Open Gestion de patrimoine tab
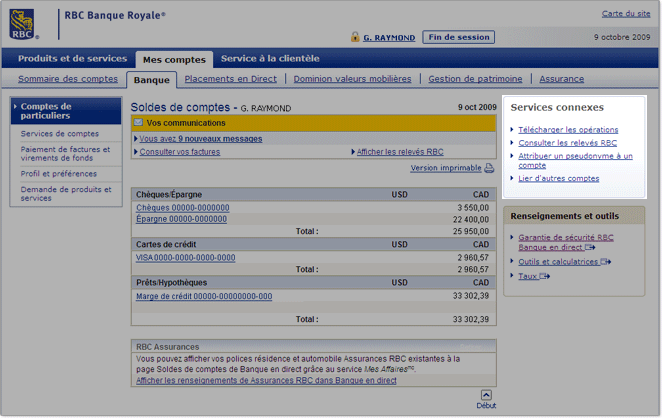662x418 pixels. (475, 79)
